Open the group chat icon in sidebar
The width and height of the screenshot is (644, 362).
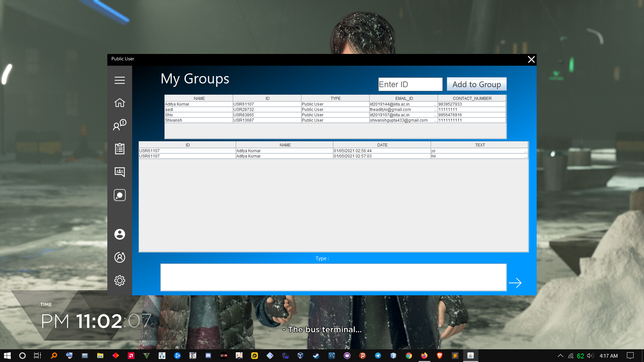point(119,172)
